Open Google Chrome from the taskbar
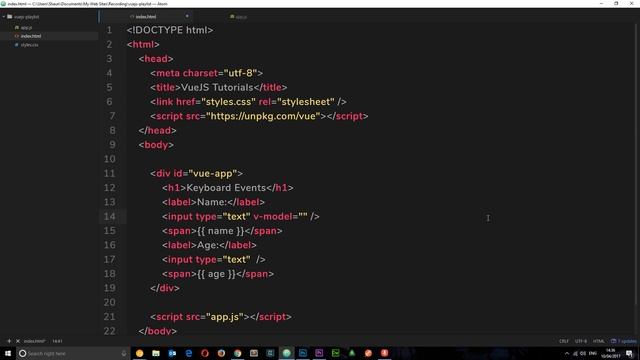Viewport: 640px width, 360px height. tap(238, 353)
